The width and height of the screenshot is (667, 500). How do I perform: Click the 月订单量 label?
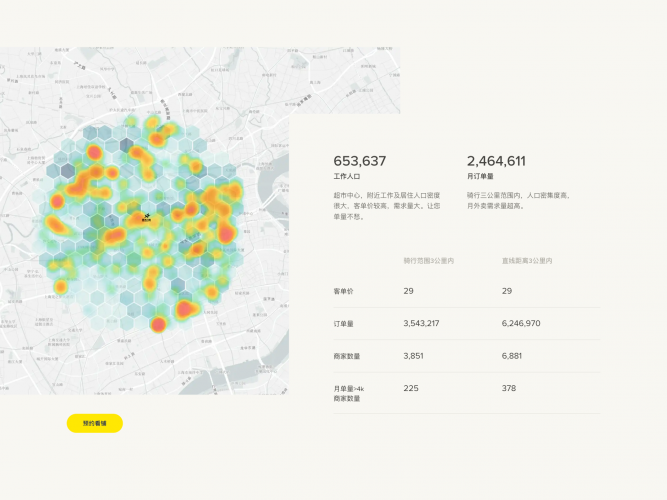tap(479, 177)
